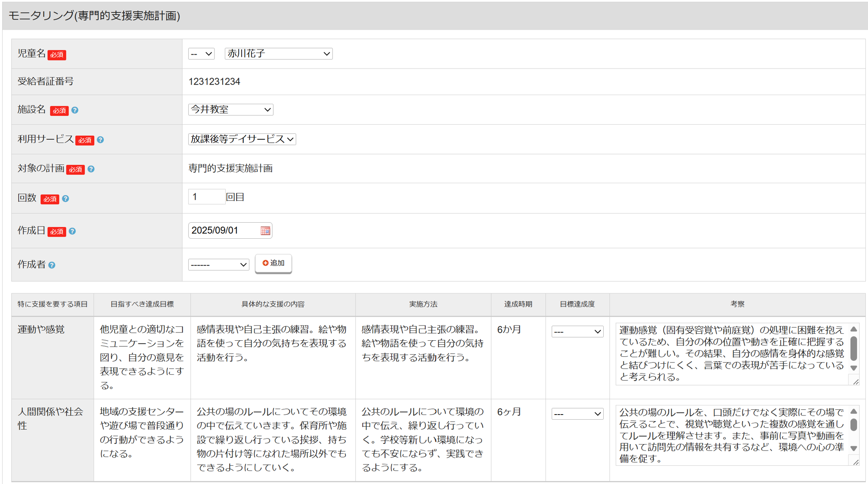Click scroll up arrow in second 考察 textarea
Viewport: 868px width, 484px height.
pyautogui.click(x=853, y=411)
